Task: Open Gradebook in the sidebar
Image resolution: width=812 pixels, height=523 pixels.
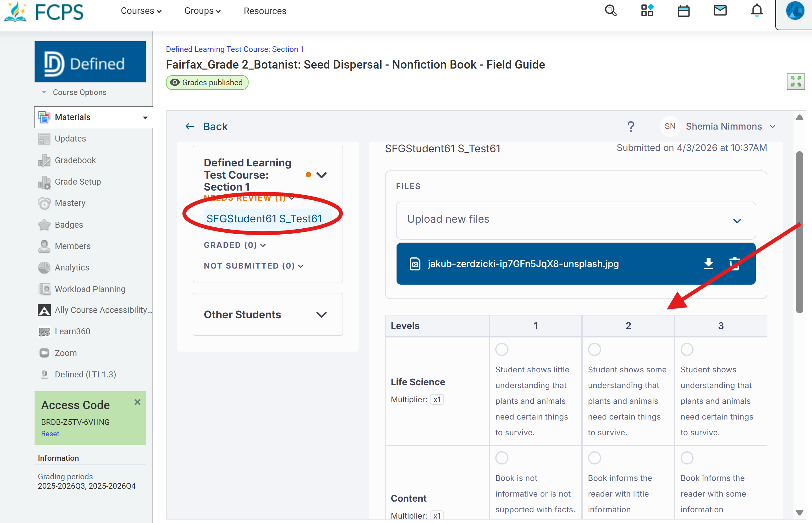Action: (75, 160)
